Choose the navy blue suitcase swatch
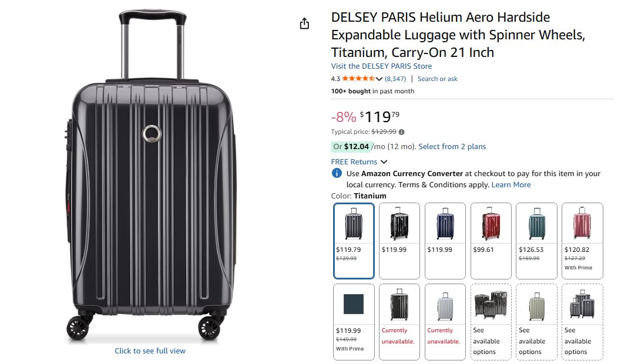Image resolution: width=628 pixels, height=364 pixels. 445,240
